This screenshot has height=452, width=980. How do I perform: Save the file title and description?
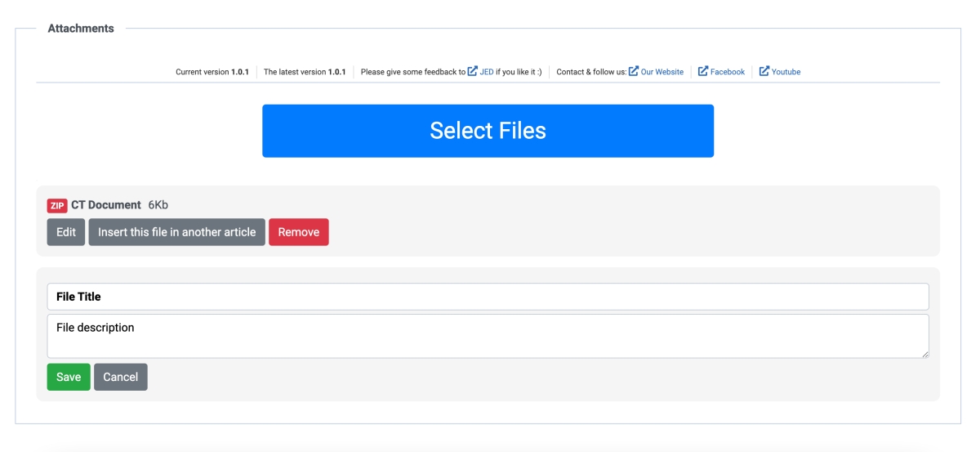(x=69, y=377)
